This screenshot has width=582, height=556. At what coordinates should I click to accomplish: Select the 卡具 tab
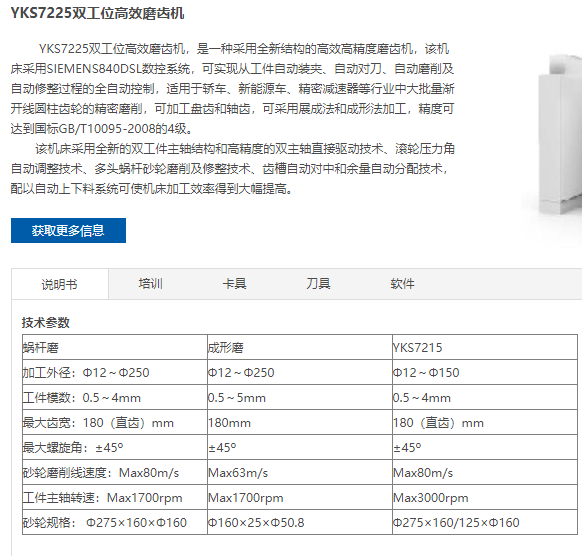click(x=234, y=284)
